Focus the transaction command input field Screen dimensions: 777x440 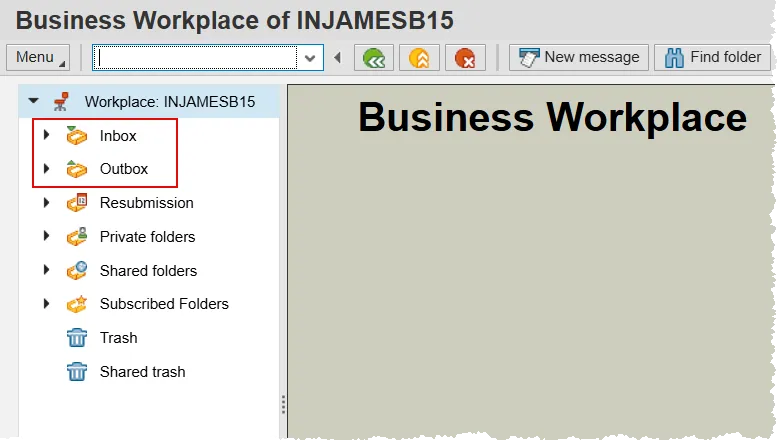195,58
